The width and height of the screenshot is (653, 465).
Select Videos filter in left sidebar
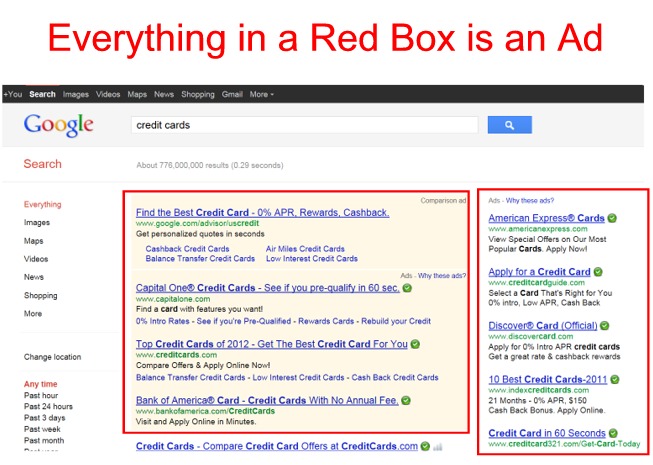click(36, 259)
